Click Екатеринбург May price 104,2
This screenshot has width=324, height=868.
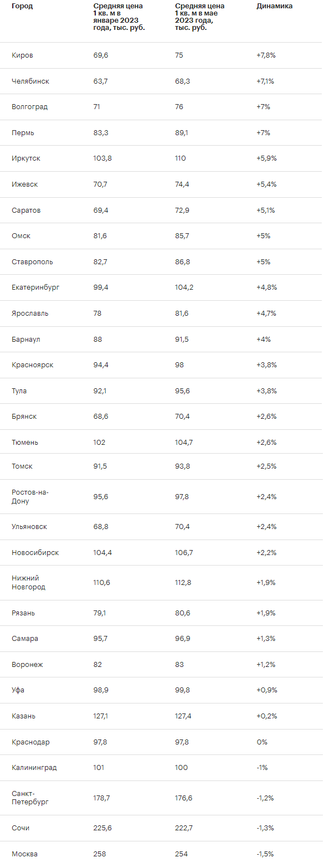point(184,287)
